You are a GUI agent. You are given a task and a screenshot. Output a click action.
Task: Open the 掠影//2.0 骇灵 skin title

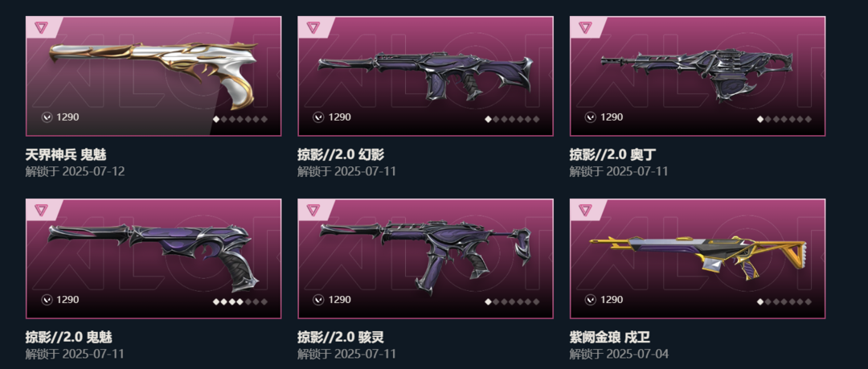(341, 337)
